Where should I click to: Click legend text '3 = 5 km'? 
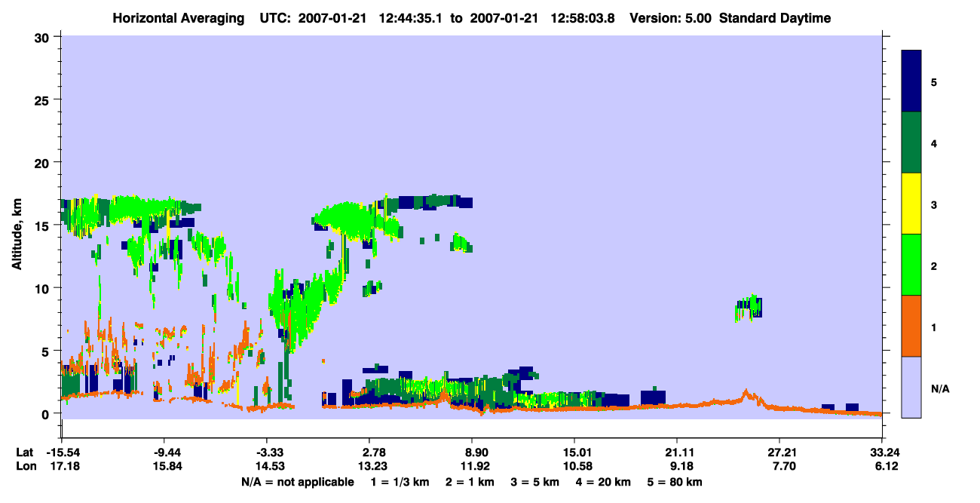(x=536, y=482)
